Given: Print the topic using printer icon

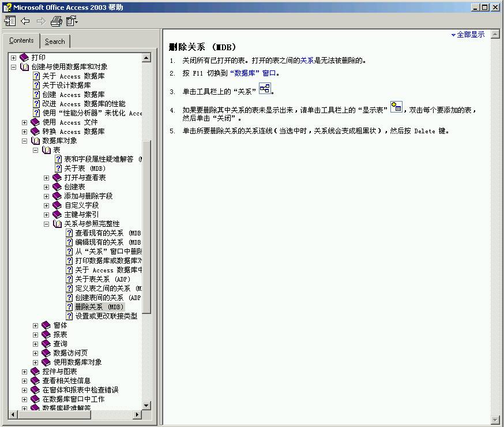Looking at the screenshot, I should (57, 21).
